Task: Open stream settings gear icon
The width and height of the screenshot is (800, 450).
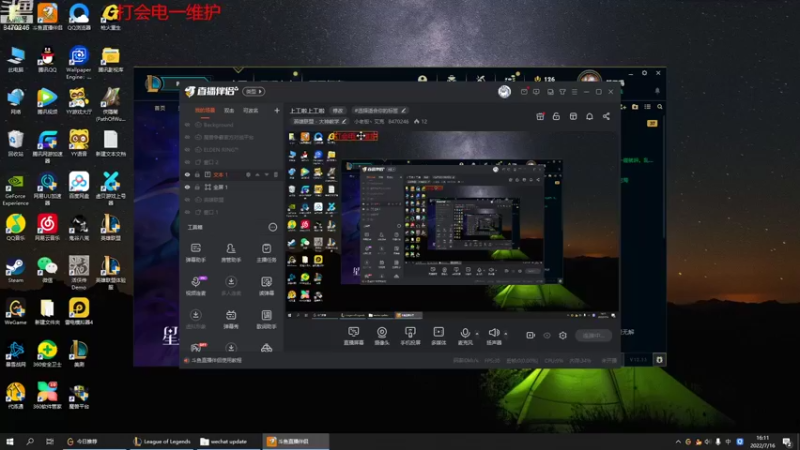Action: click(x=563, y=335)
